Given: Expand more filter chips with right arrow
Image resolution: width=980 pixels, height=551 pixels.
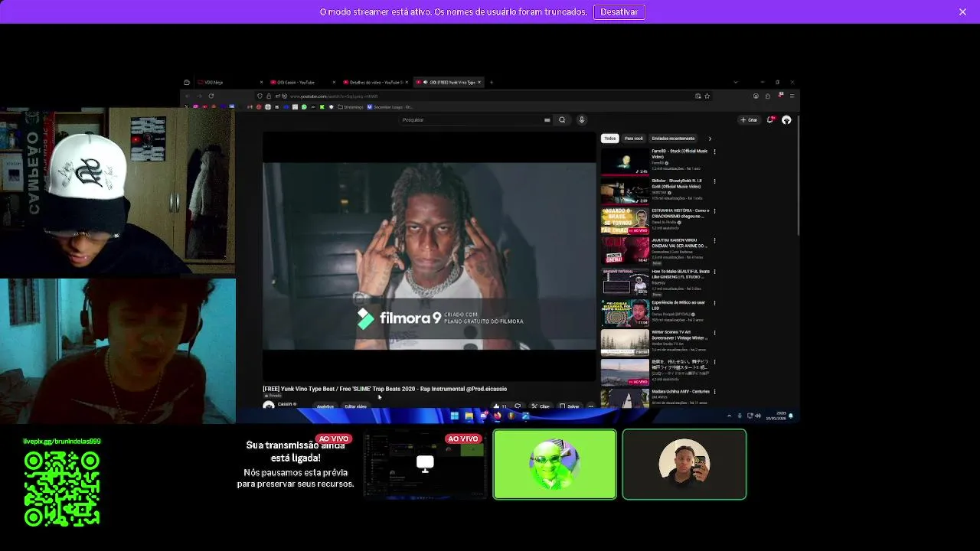Looking at the screenshot, I should point(710,139).
